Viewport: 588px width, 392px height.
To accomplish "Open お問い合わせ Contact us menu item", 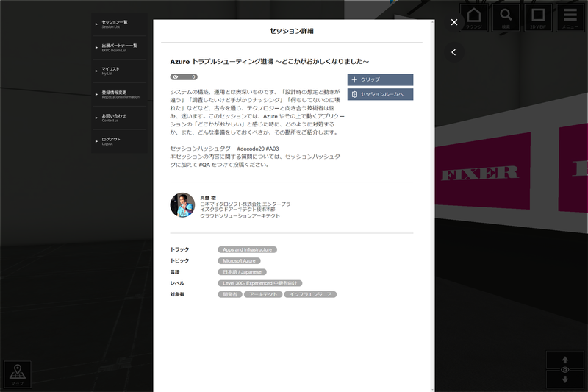I will [x=119, y=118].
